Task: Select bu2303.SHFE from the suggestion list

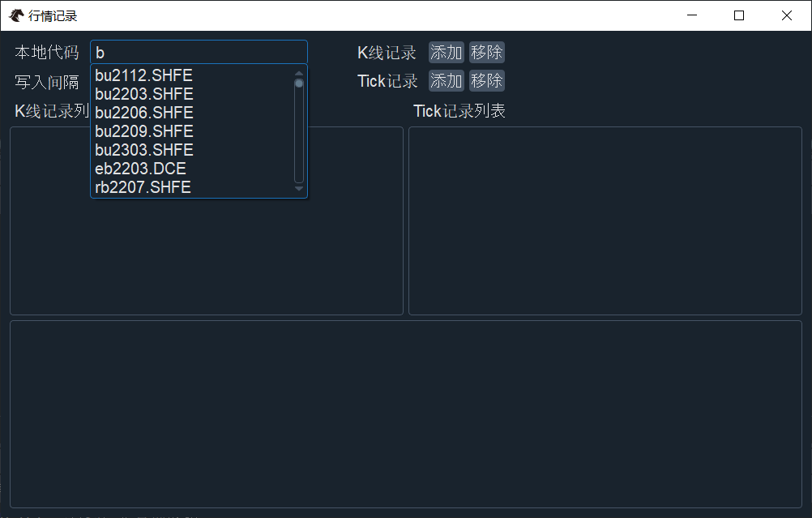Action: (x=143, y=149)
